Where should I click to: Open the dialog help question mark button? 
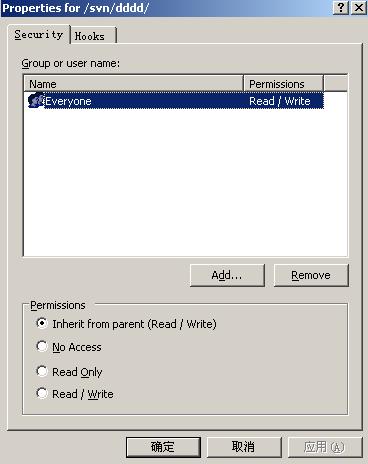pyautogui.click(x=341, y=8)
